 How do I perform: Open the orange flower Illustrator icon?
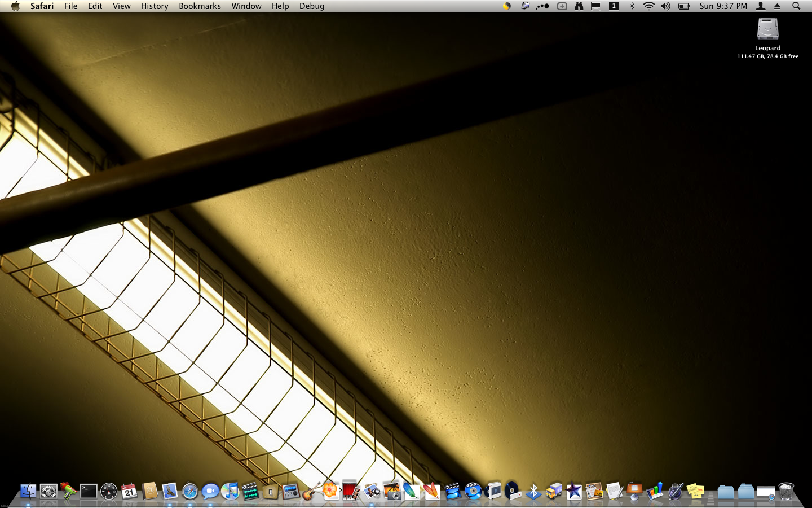331,490
